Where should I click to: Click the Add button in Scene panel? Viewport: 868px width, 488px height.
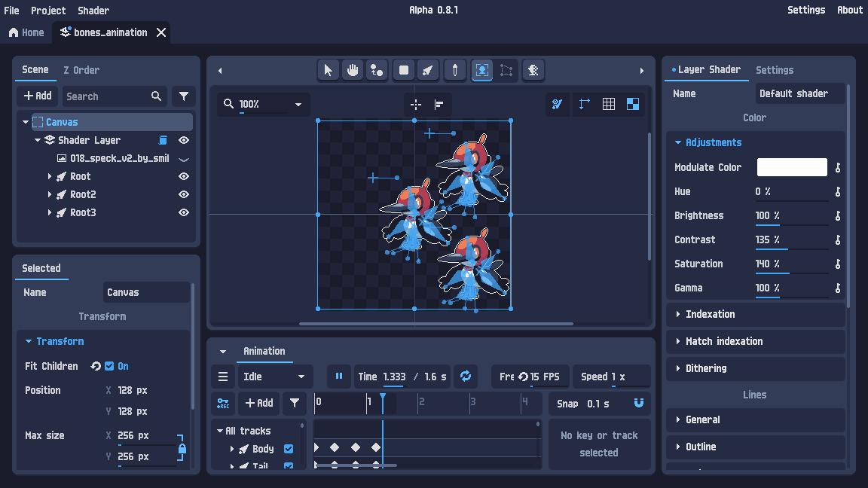click(38, 96)
